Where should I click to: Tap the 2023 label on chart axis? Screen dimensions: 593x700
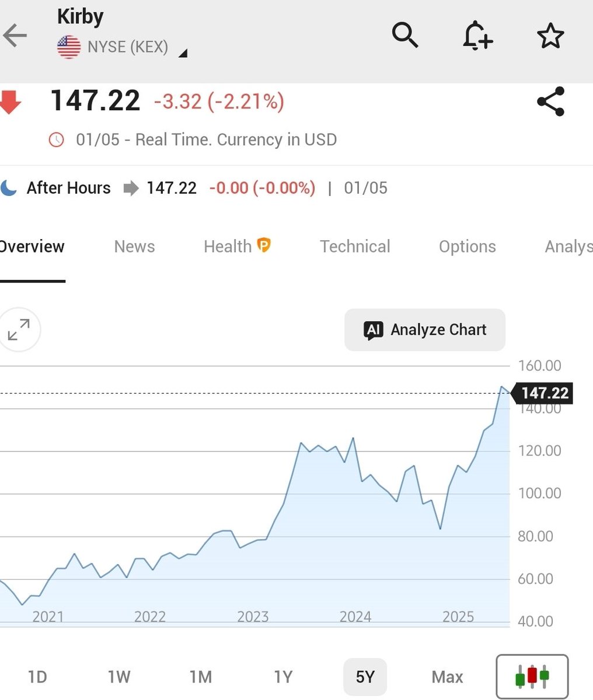pyautogui.click(x=253, y=617)
